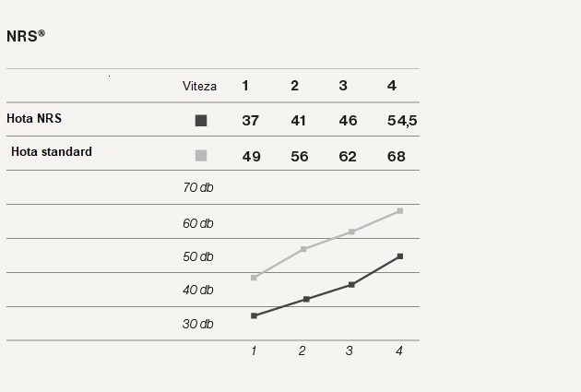
Task: Click the 50 db axis label
Action: point(198,256)
